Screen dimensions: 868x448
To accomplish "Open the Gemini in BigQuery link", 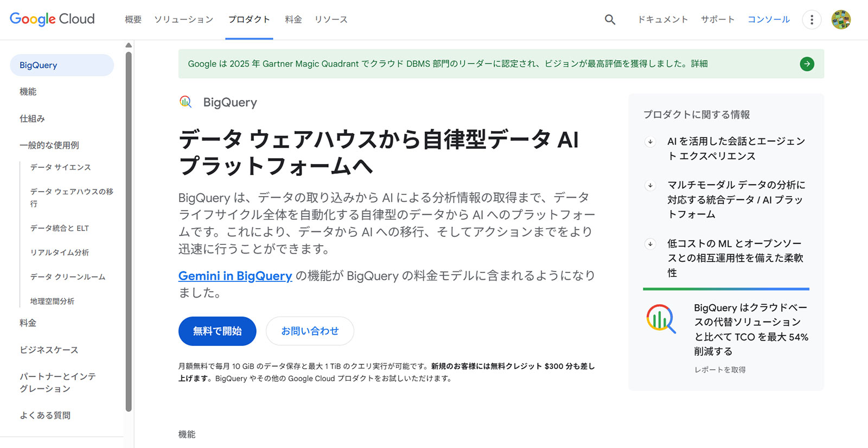I will 235,276.
